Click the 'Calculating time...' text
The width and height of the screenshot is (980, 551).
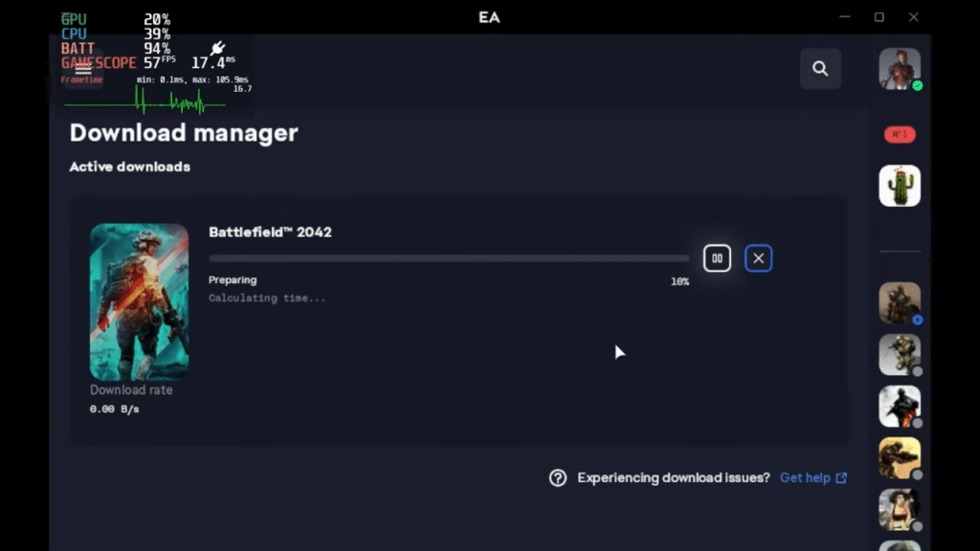(x=267, y=298)
